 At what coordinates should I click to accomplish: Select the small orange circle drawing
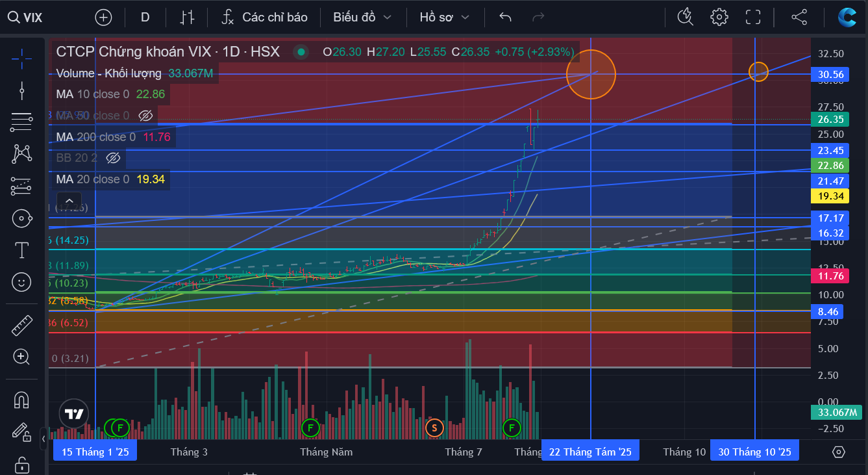coord(758,71)
